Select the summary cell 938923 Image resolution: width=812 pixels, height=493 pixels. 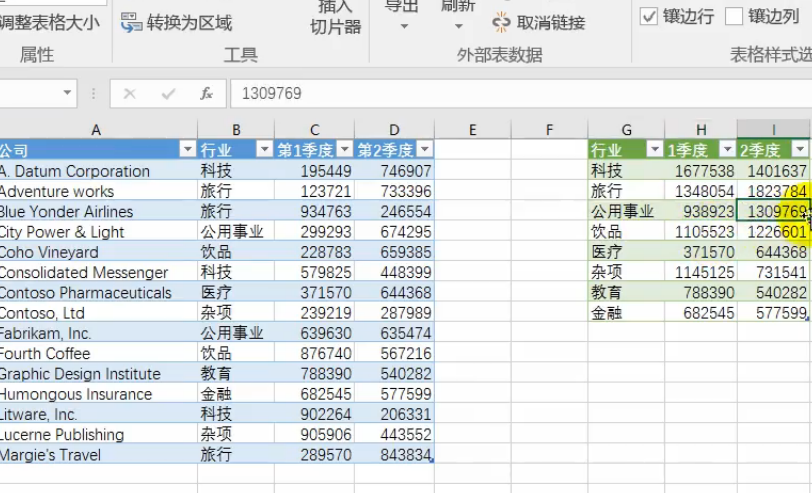click(701, 211)
